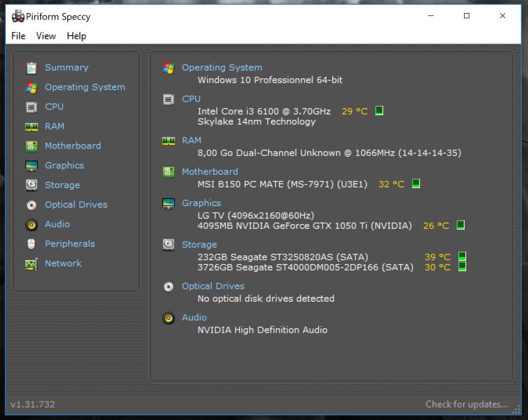Open the File menu
Image resolution: width=528 pixels, height=420 pixels.
coord(18,36)
